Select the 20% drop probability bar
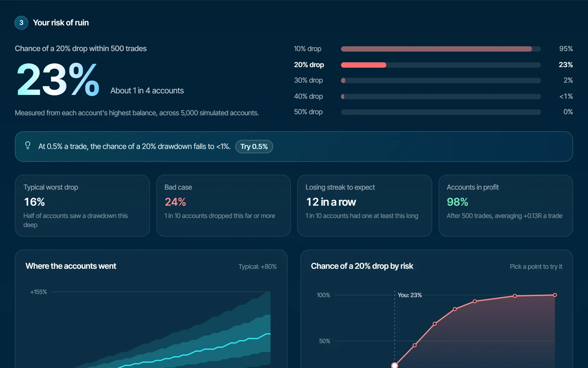 coord(441,65)
